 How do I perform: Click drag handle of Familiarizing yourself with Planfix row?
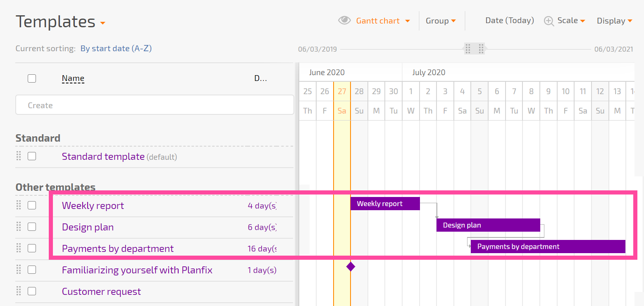pos(18,270)
